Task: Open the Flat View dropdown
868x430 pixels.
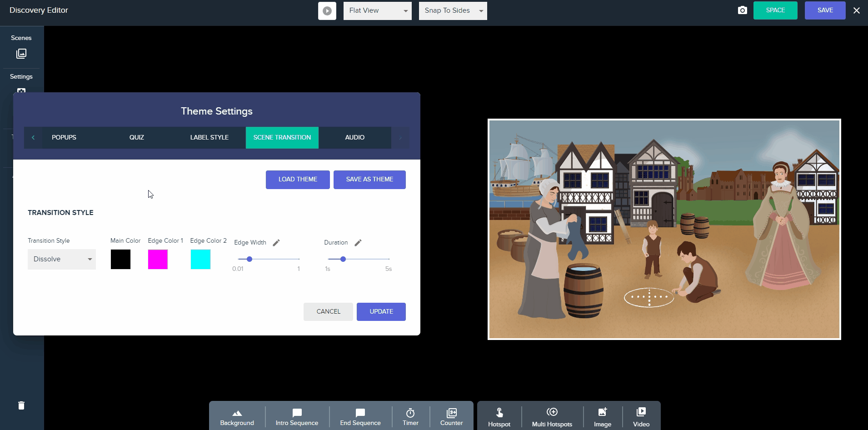Action: coord(378,11)
